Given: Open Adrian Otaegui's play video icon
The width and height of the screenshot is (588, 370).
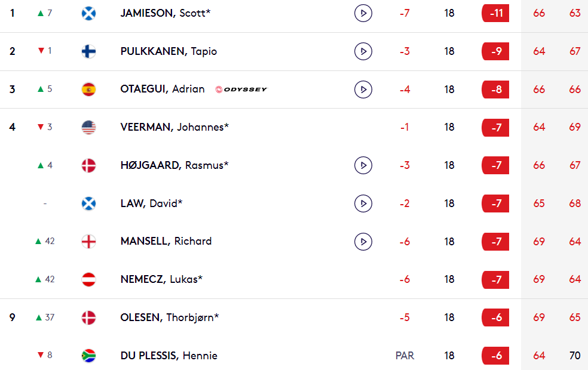Looking at the screenshot, I should coord(363,90).
